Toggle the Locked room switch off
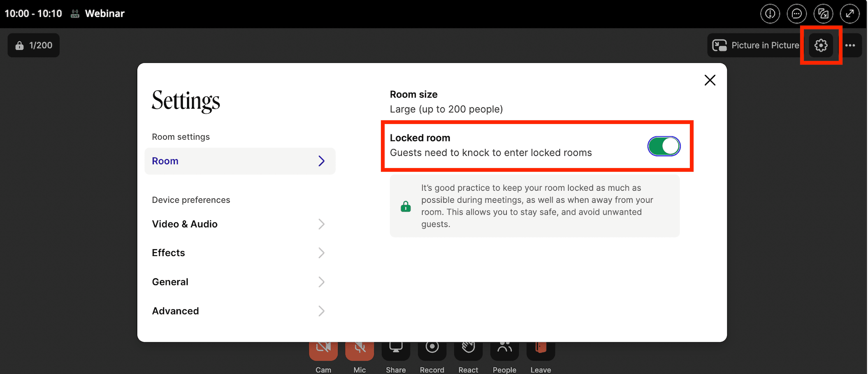Screen dimensions: 868x374 click(664, 146)
